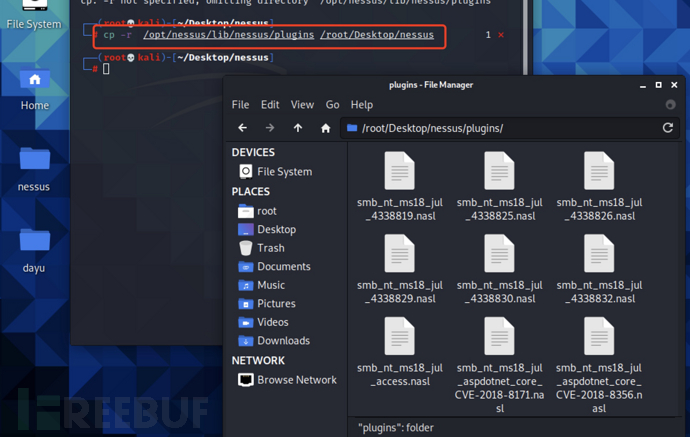Select file smb_nt_ms18_jul_4338830.nasl
This screenshot has width=690, height=437.
tap(499, 269)
